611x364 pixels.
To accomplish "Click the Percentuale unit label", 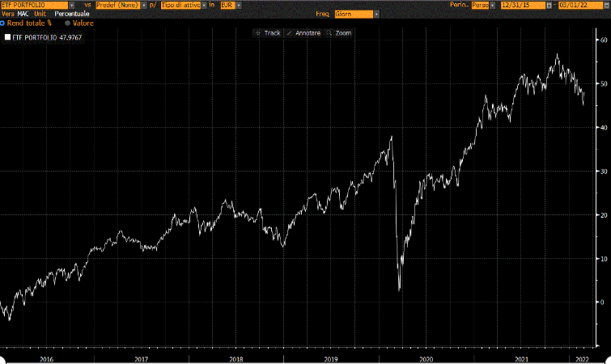I will [x=72, y=15].
